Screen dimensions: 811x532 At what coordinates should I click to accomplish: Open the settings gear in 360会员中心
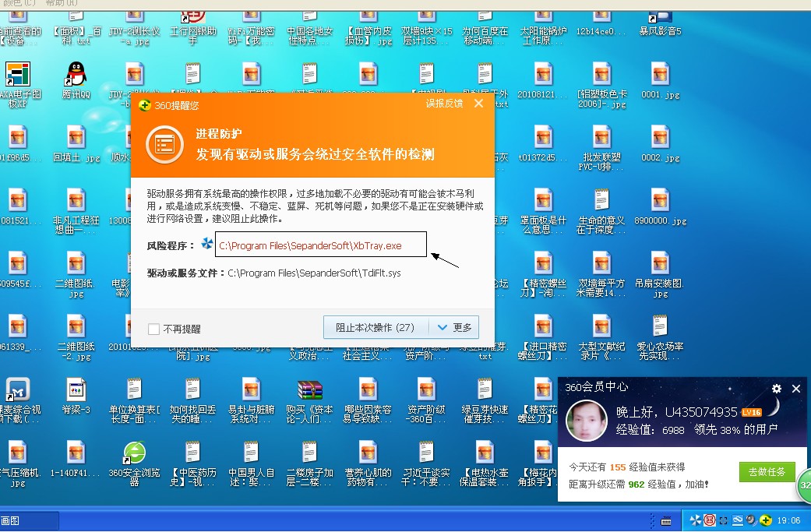click(776, 388)
